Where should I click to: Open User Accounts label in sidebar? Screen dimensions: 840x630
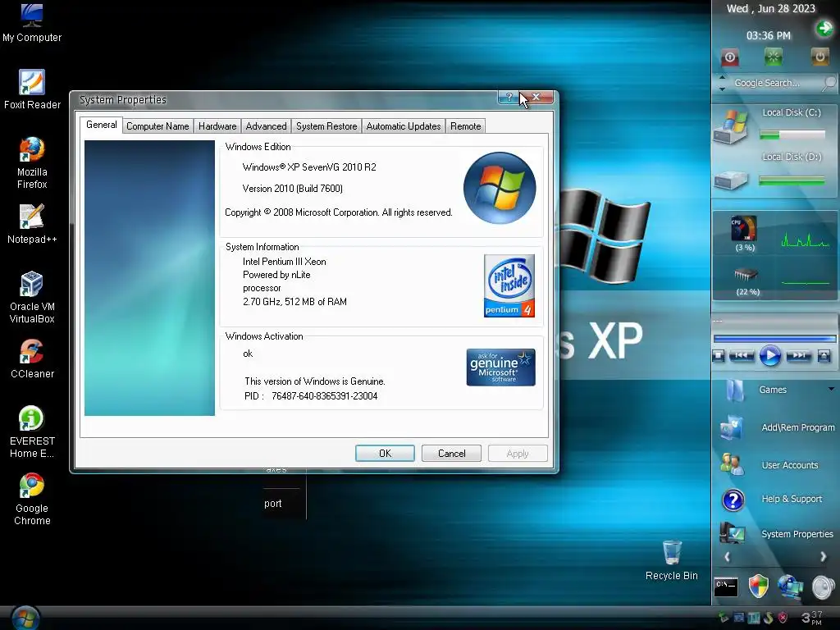coord(790,465)
